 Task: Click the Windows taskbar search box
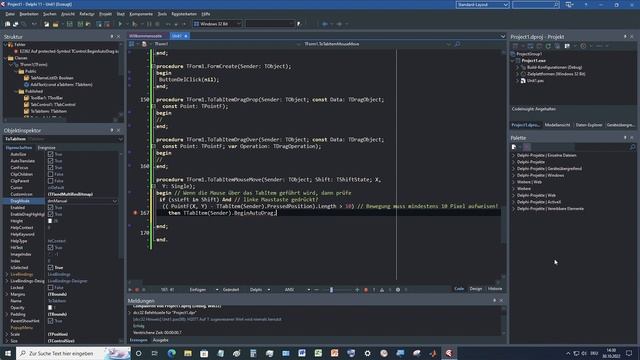pyautogui.click(x=73, y=353)
